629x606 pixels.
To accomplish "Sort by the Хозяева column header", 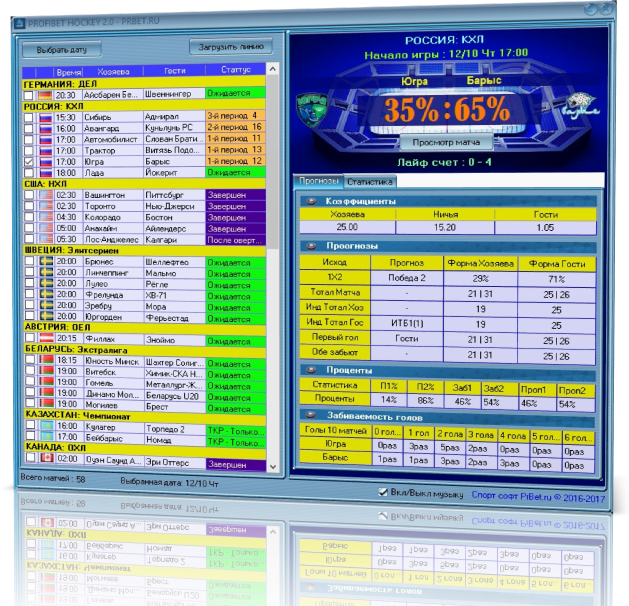I will [x=113, y=72].
